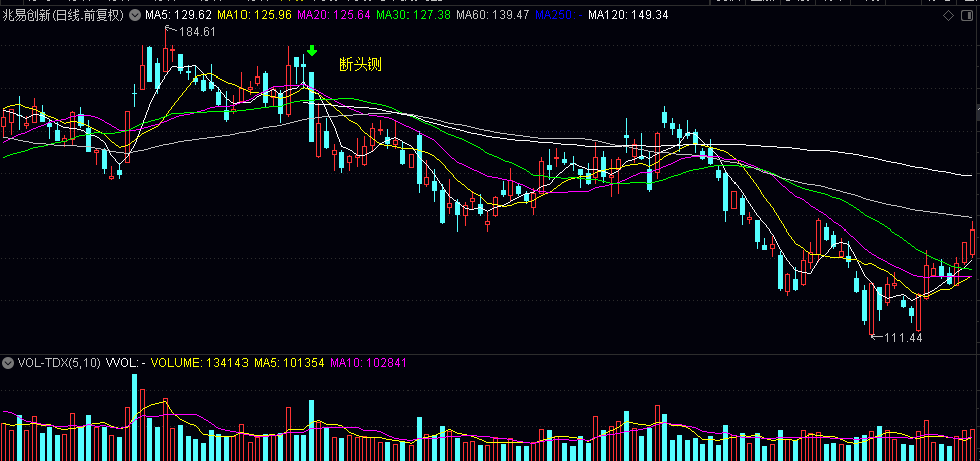Click the VOLUME: 134143 value label
Screen dimensions: 980x461
click(x=200, y=363)
